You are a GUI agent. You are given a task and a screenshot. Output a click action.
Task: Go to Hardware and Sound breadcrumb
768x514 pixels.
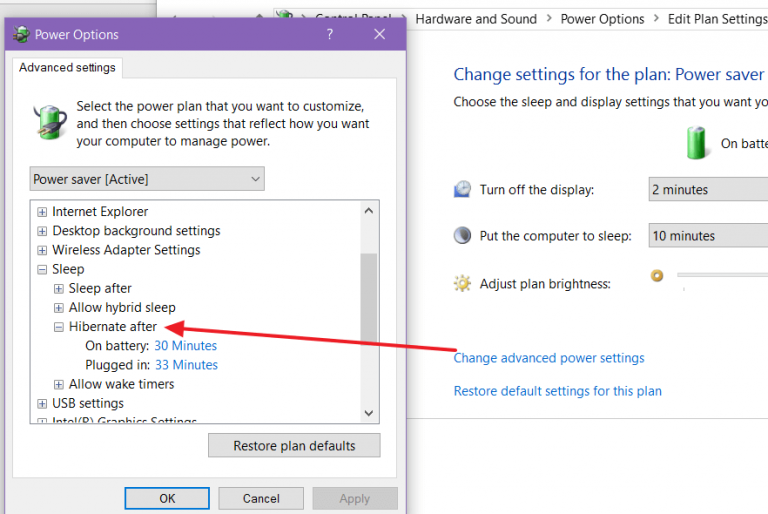click(475, 19)
